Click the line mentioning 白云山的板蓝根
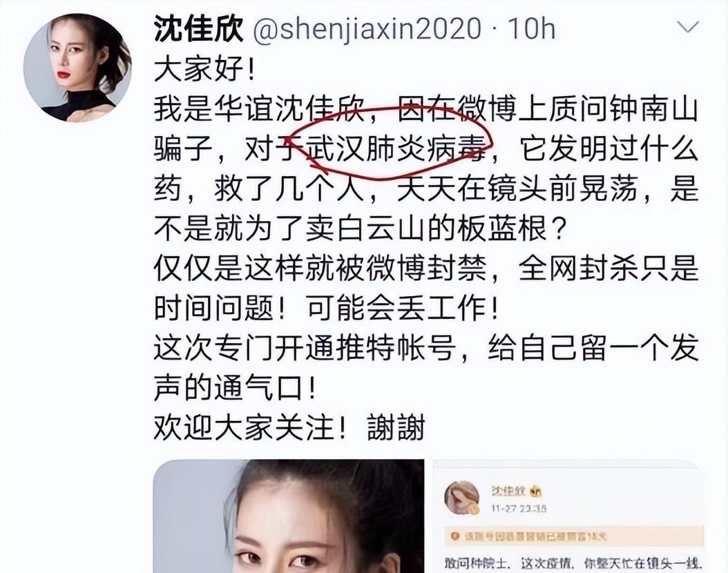Image resolution: width=728 pixels, height=573 pixels. point(360,229)
